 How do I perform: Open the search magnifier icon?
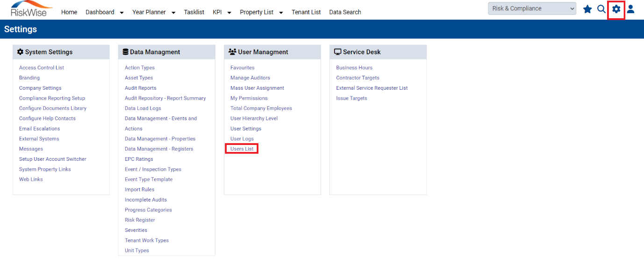click(x=601, y=9)
